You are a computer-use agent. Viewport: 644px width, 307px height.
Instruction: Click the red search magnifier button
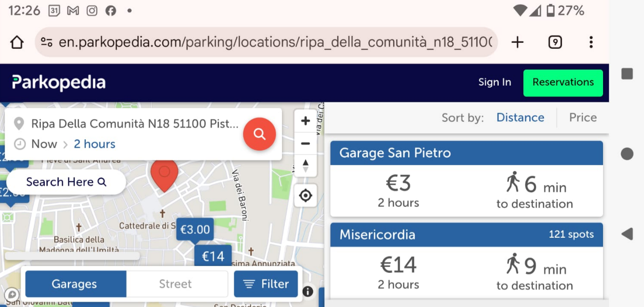pos(260,134)
